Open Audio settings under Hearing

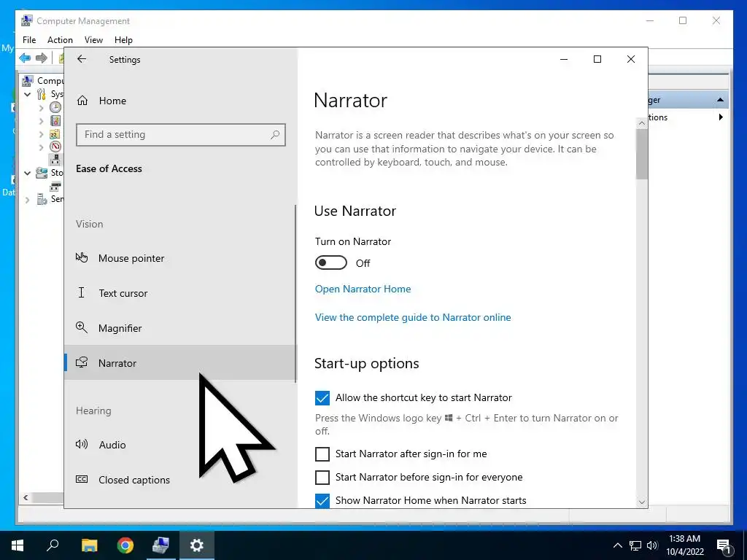(x=180, y=445)
